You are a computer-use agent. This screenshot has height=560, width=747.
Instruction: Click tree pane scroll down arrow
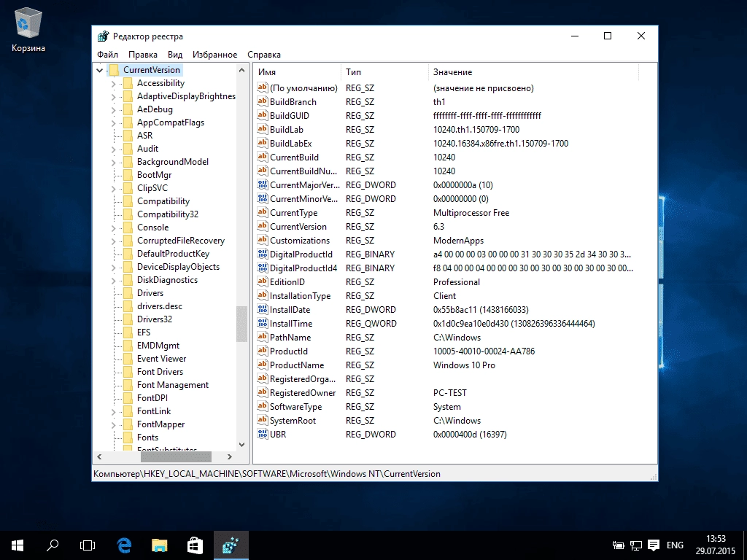241,445
